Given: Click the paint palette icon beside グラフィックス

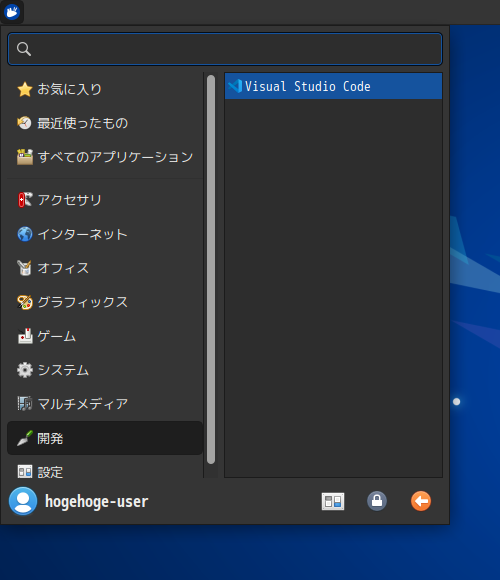Looking at the screenshot, I should coord(25,302).
